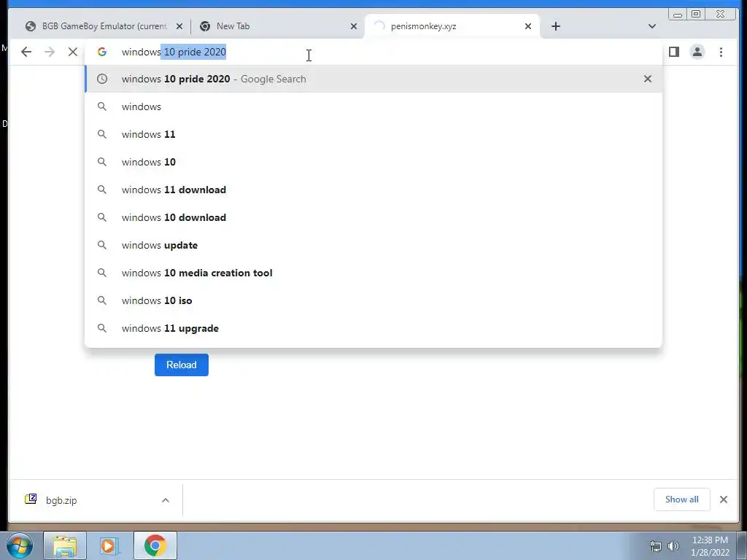The image size is (747, 560).
Task: Choose the 'windows 11' suggestion
Action: point(373,134)
